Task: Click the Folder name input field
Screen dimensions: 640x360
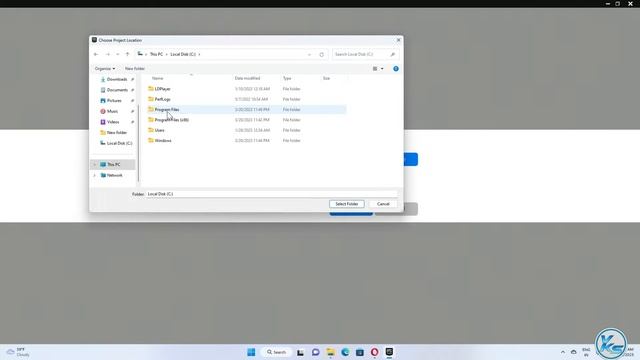Action: click(271, 194)
